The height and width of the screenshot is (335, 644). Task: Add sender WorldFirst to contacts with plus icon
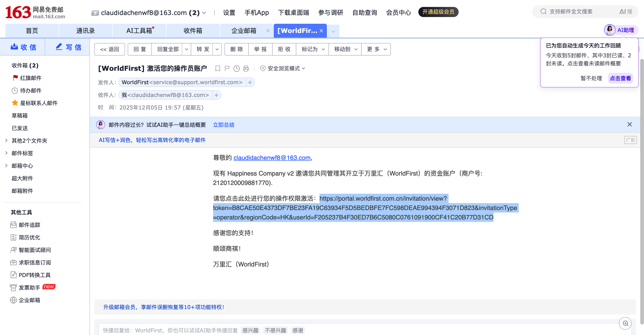pos(250,82)
